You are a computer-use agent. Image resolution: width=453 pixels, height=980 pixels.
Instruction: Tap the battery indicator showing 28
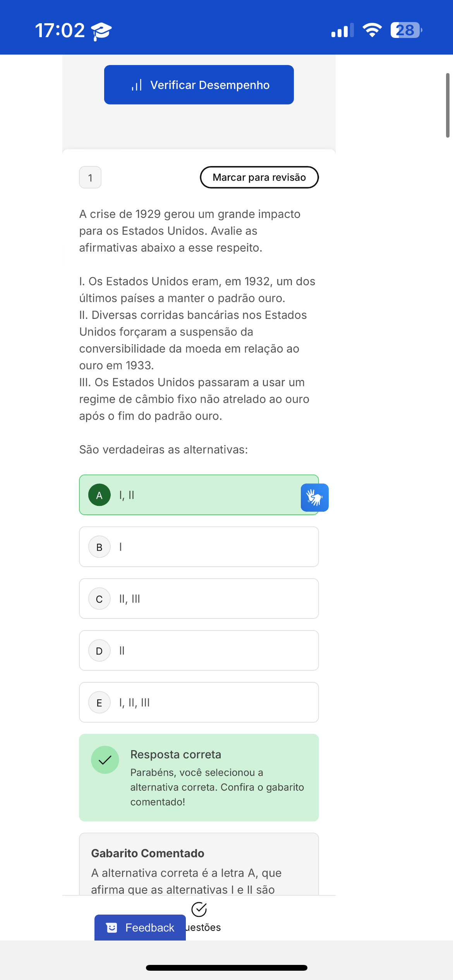[406, 30]
